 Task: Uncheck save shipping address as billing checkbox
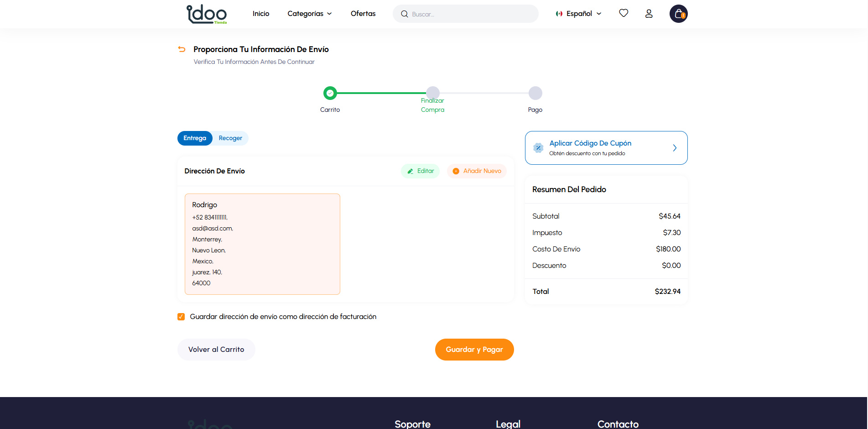(181, 317)
